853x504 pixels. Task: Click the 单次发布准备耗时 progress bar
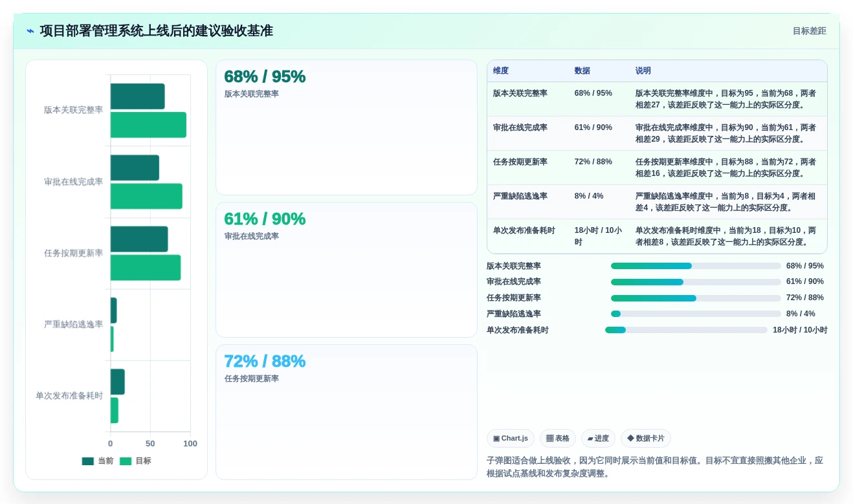click(x=686, y=330)
